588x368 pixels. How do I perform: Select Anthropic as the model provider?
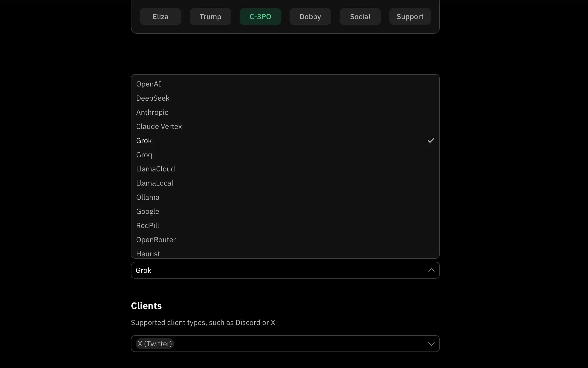(x=152, y=112)
